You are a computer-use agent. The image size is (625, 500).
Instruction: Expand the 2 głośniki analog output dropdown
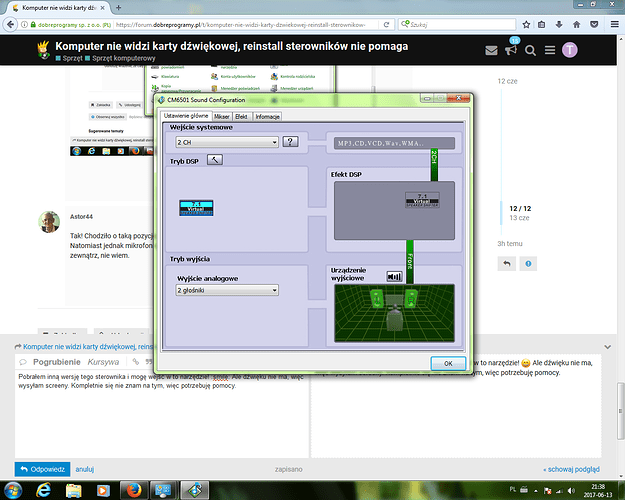[x=227, y=290]
